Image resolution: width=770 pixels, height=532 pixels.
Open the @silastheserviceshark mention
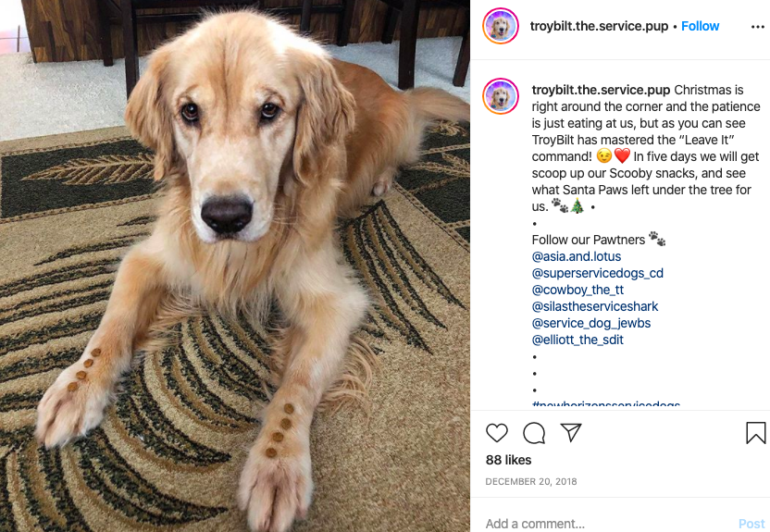coord(595,306)
